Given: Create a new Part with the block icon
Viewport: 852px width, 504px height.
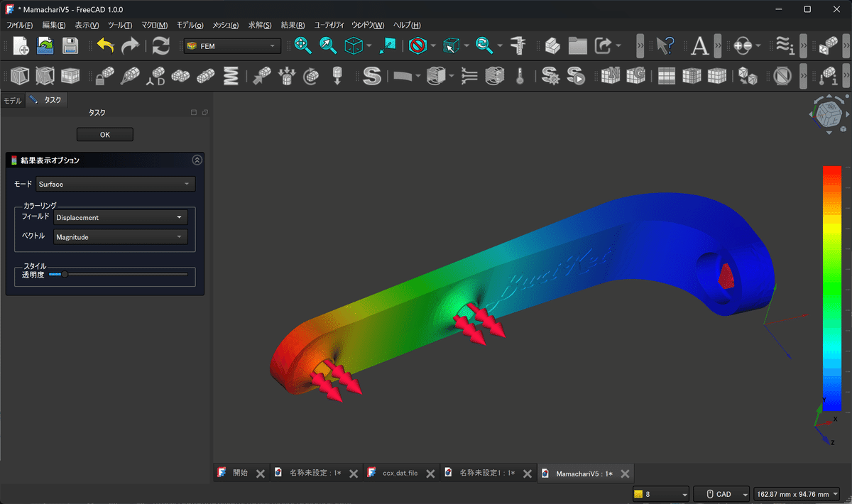Looking at the screenshot, I should coord(553,46).
